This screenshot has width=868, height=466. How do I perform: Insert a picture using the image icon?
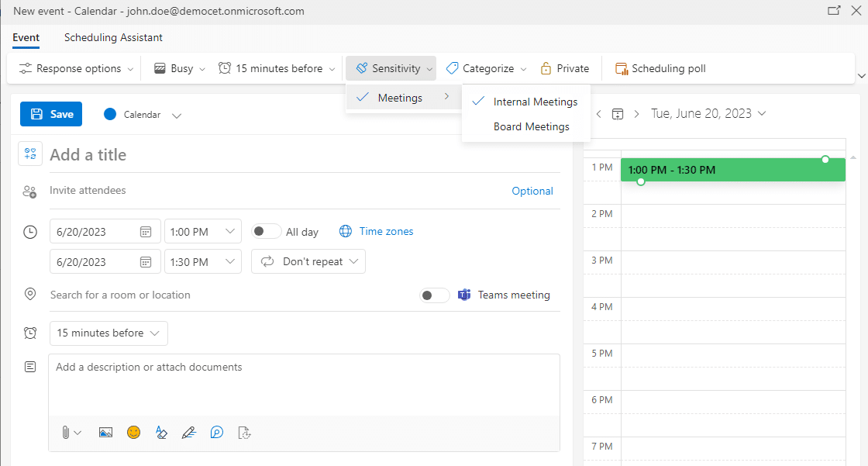click(x=106, y=433)
